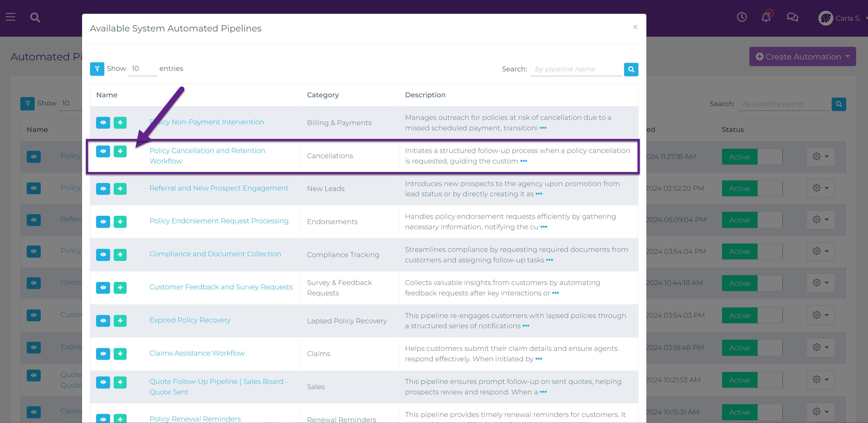Open Compliance and Document Collection link
Screen dimensions: 868x423
(215, 254)
